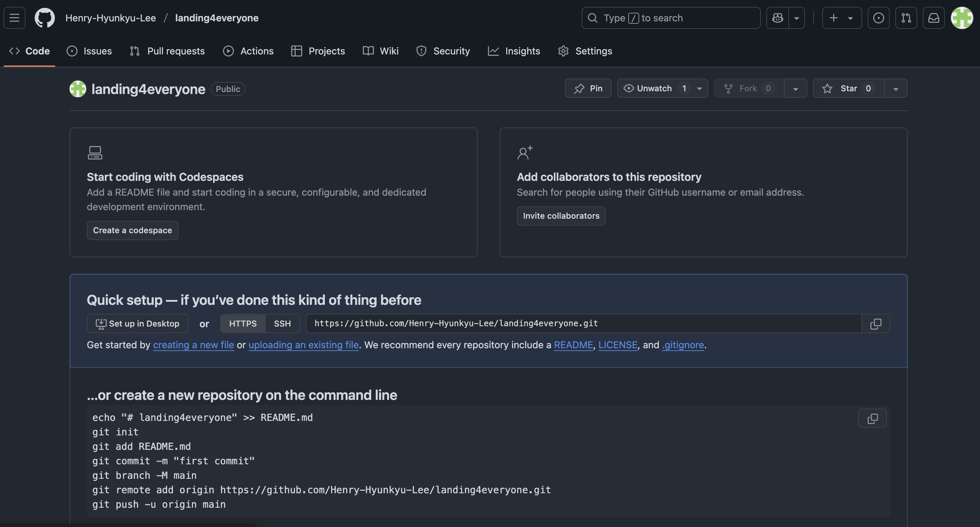Screen dimensions: 980x527
Task: Click the landing4everyone repository title
Action: [x=149, y=89]
